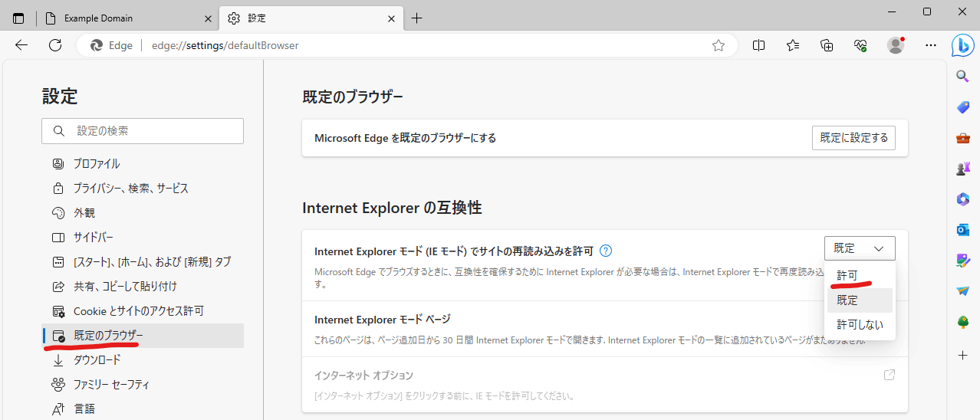Open sidebar Drop paper-plane icon
The height and width of the screenshot is (420, 980).
963,291
